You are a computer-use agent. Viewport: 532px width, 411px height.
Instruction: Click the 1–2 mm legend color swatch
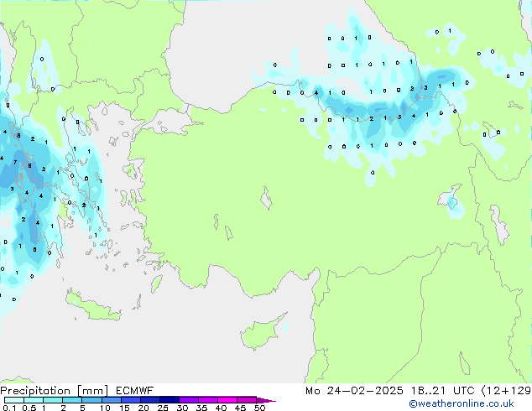pos(53,400)
